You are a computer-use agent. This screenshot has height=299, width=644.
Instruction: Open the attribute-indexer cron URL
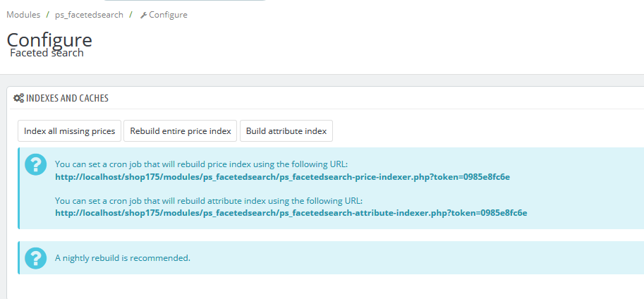291,212
